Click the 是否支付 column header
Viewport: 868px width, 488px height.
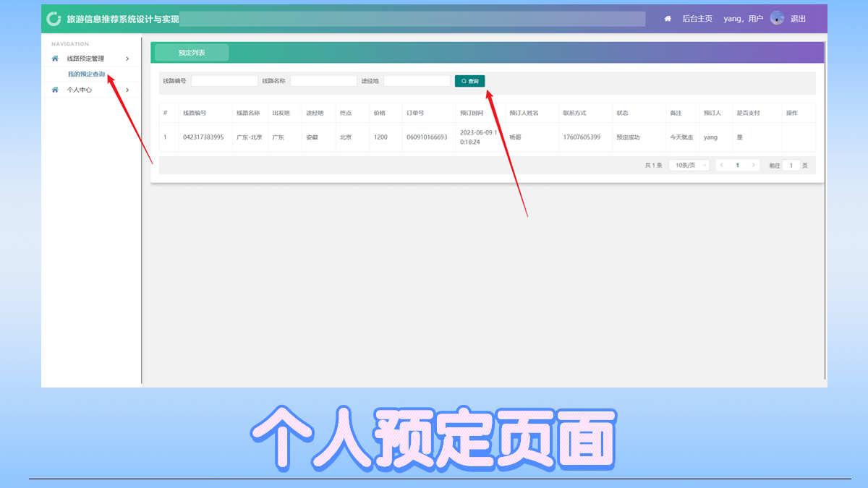tap(748, 114)
